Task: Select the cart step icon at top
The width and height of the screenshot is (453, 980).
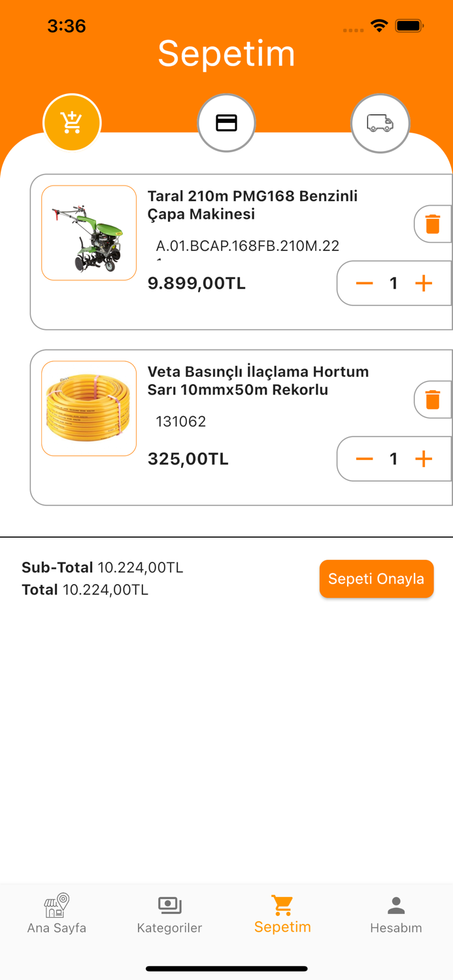Action: click(72, 123)
